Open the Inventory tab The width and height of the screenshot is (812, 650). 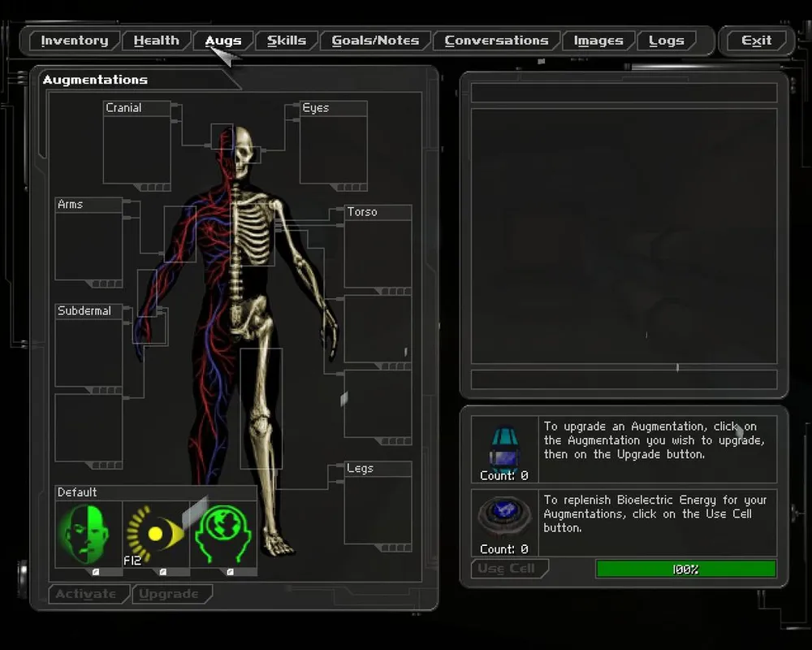pos(75,41)
